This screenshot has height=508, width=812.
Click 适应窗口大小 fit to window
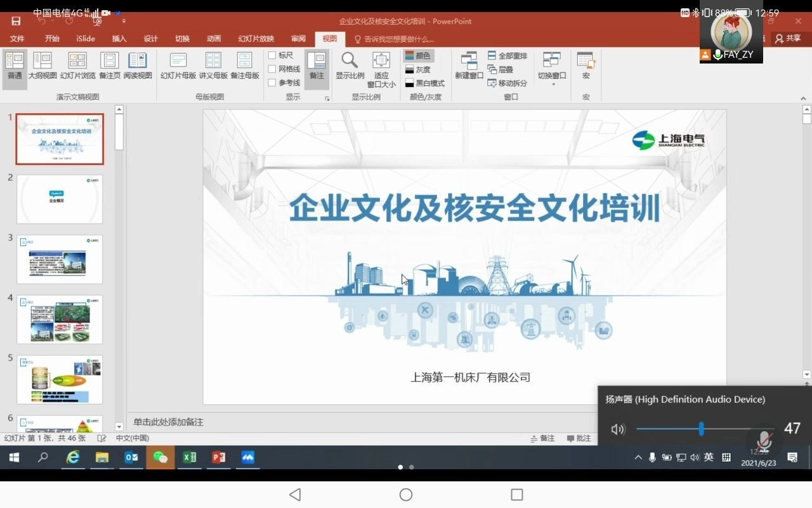[x=381, y=70]
